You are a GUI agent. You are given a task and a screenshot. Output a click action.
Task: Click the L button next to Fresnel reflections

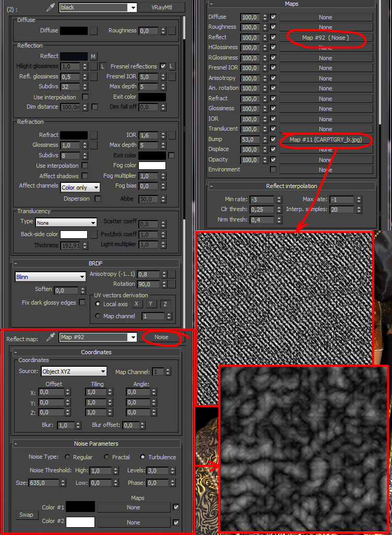coord(171,66)
